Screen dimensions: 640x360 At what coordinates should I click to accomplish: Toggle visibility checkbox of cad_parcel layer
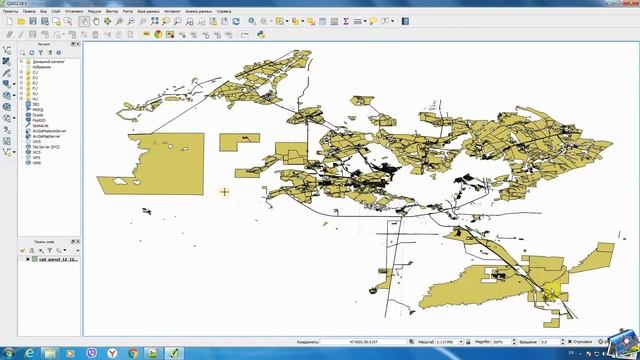point(28,259)
